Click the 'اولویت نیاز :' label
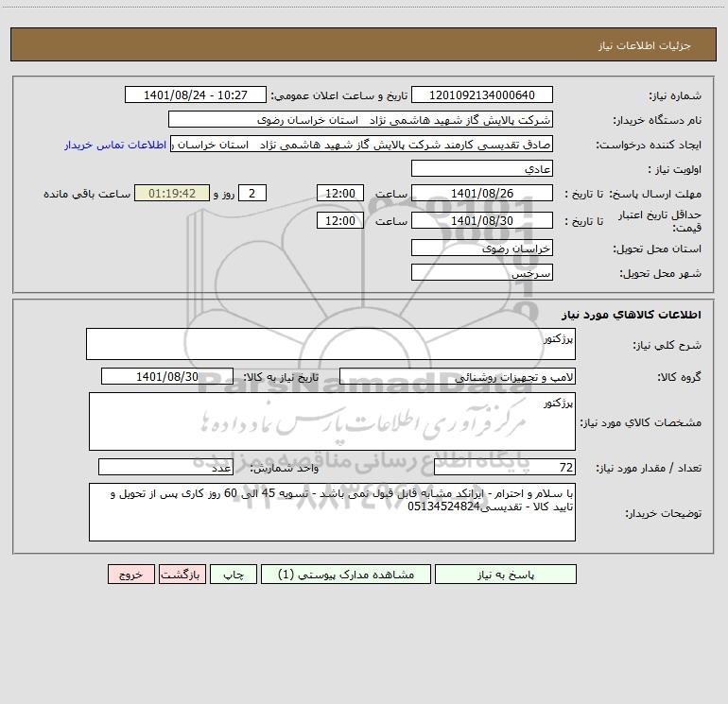 pos(675,170)
